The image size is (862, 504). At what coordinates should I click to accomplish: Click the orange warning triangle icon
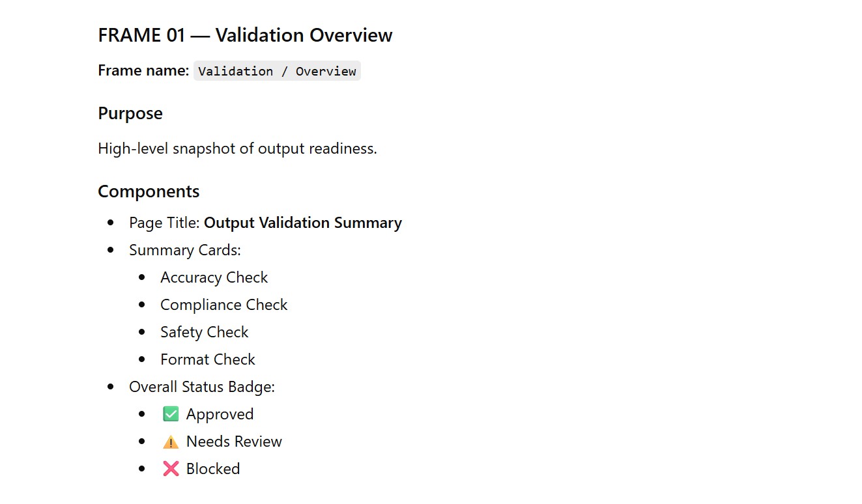pos(171,442)
